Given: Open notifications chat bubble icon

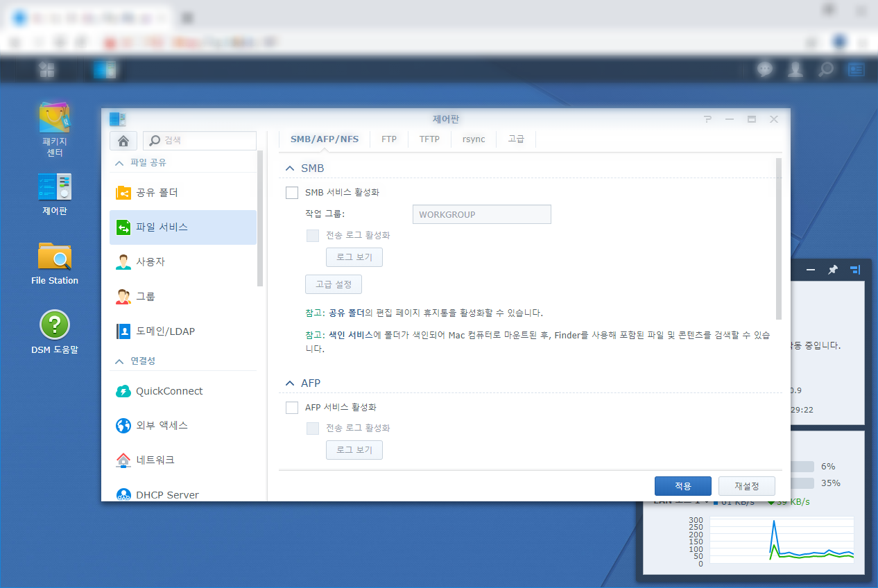Looking at the screenshot, I should pyautogui.click(x=765, y=69).
